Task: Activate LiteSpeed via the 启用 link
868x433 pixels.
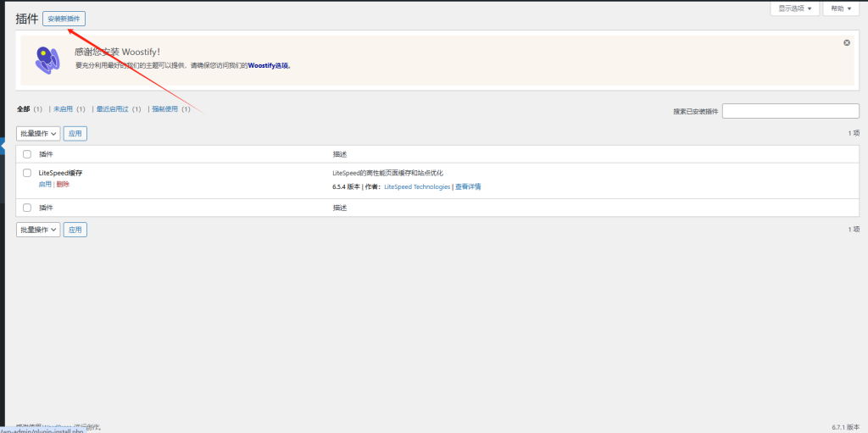Action: 45,184
